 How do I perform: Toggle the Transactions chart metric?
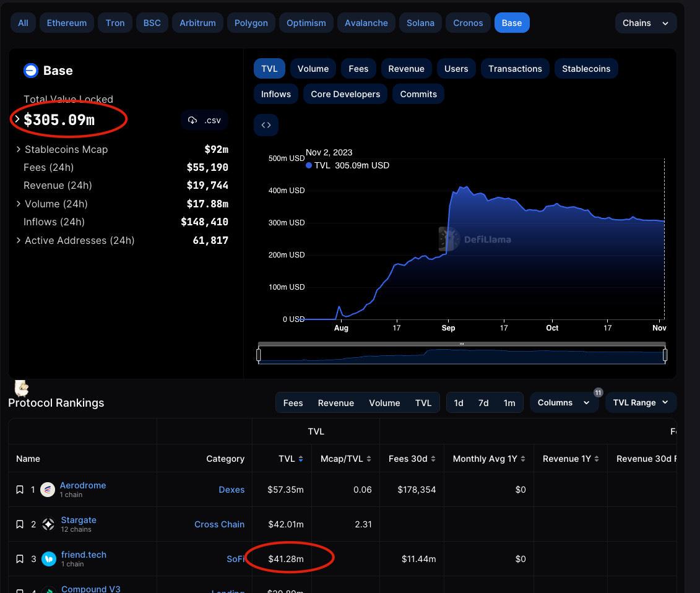click(x=515, y=69)
